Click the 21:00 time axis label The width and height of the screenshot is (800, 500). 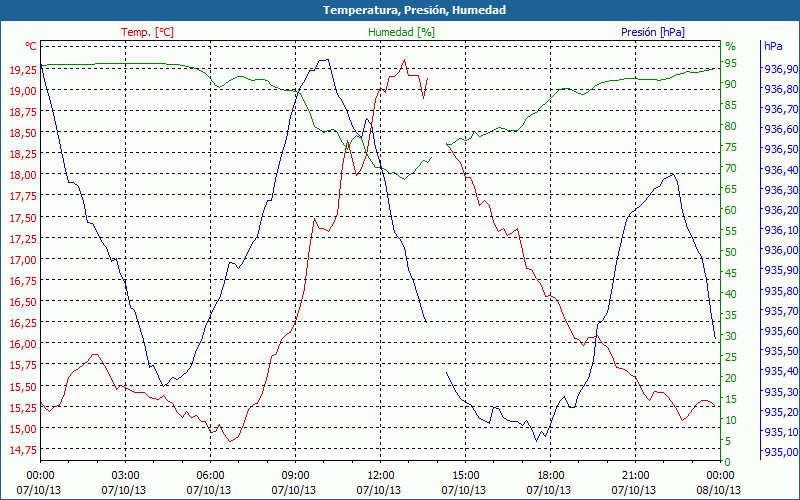pyautogui.click(x=635, y=476)
